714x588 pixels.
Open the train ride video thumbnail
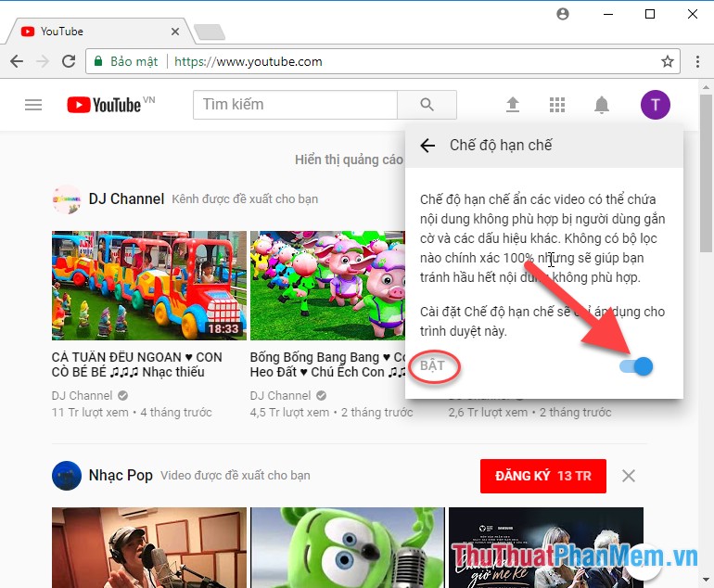(x=149, y=285)
